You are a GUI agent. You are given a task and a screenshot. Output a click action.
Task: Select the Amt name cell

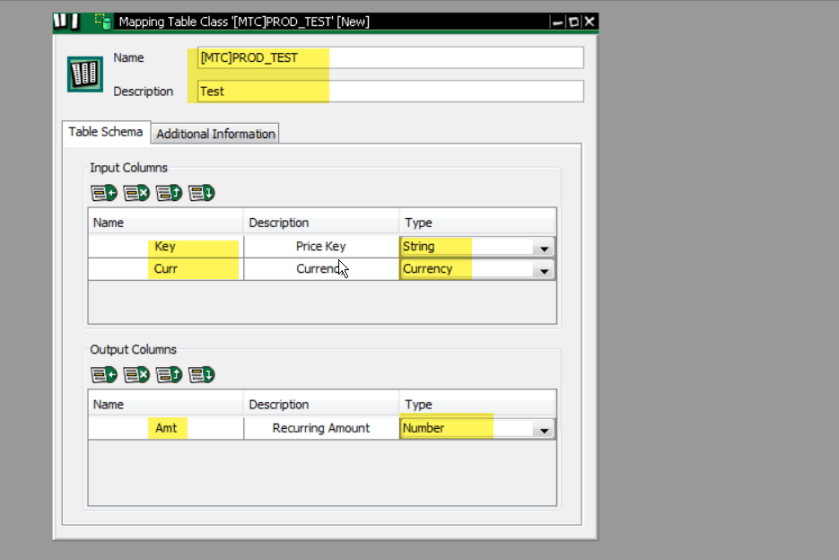pos(165,428)
